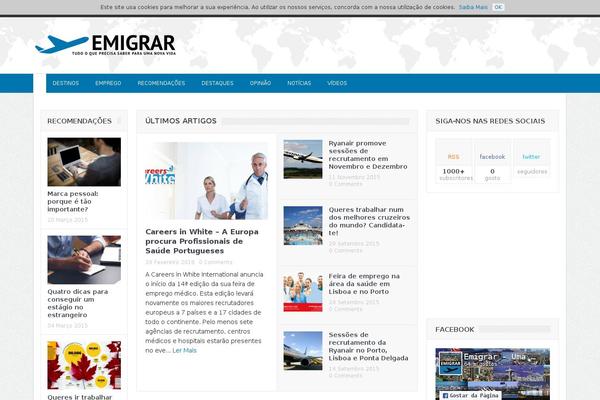Viewport: 600px width, 400px height.
Task: Open the Ryanair airplane takeoff thumbnail
Action: 303,159
